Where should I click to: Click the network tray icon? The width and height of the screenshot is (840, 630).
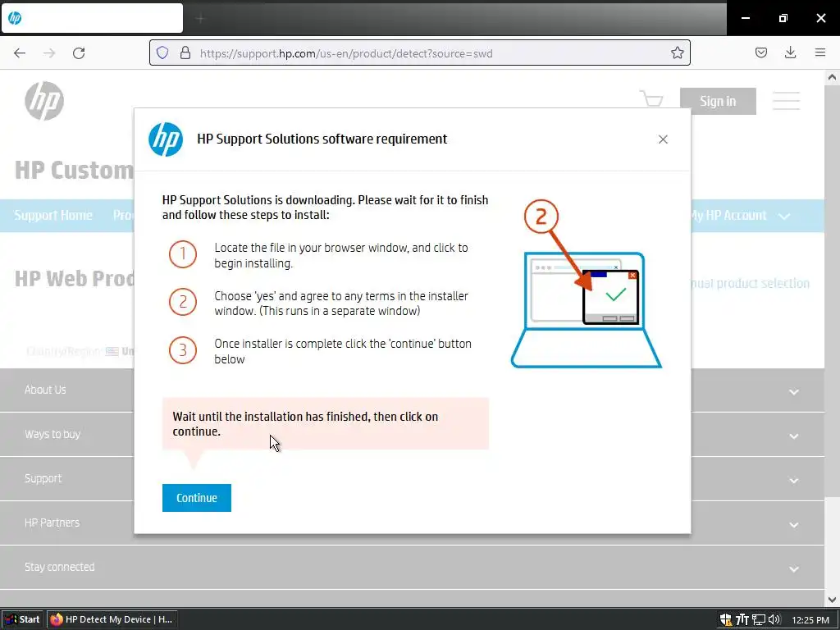(759, 620)
